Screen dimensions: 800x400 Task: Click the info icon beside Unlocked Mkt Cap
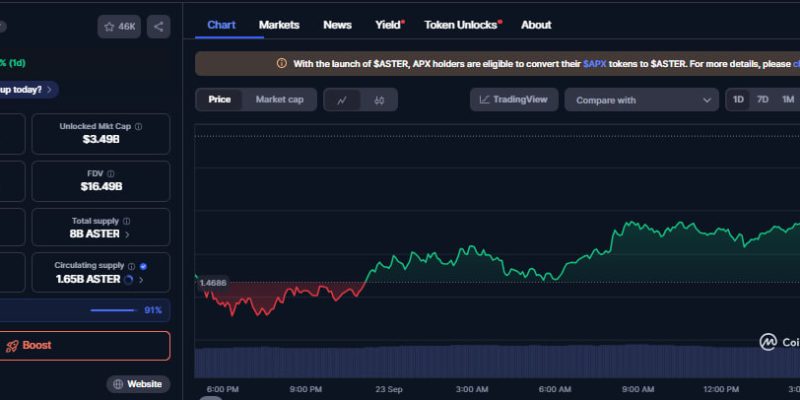point(138,127)
